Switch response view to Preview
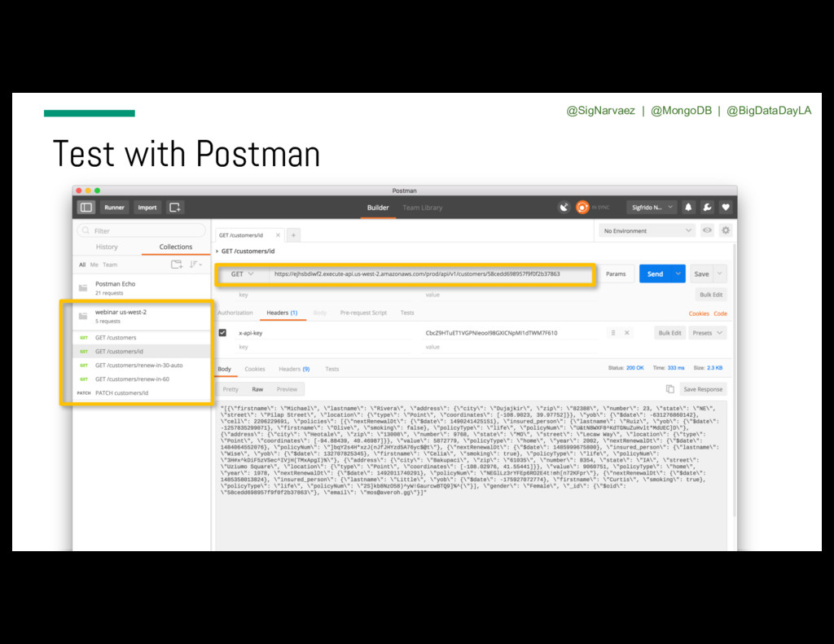 click(287, 389)
